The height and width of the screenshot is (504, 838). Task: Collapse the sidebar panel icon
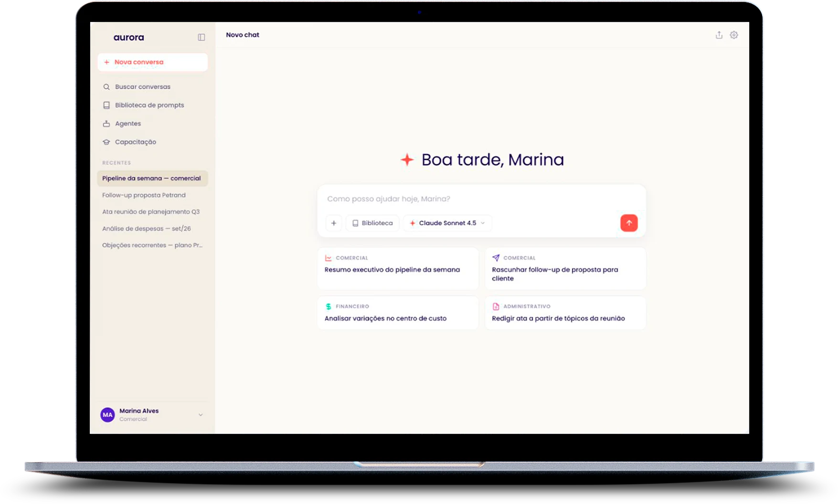[x=202, y=37]
